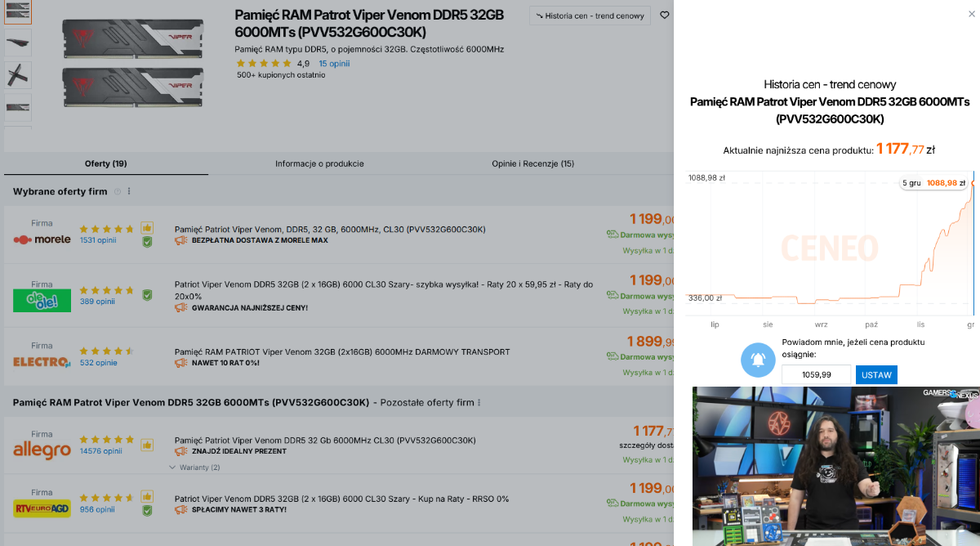This screenshot has width=980, height=546.
Task: Click the thumbs-up badge next to Morele
Action: click(147, 228)
